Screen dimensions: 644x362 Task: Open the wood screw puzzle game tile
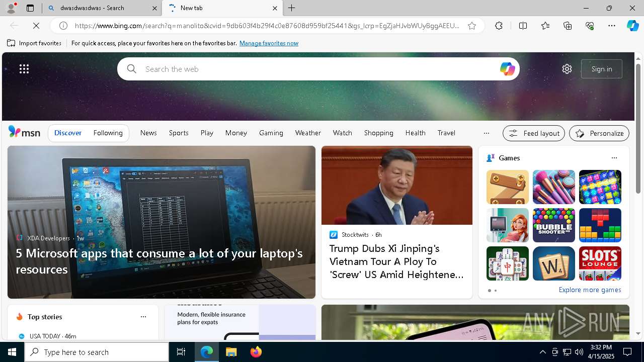(x=508, y=187)
